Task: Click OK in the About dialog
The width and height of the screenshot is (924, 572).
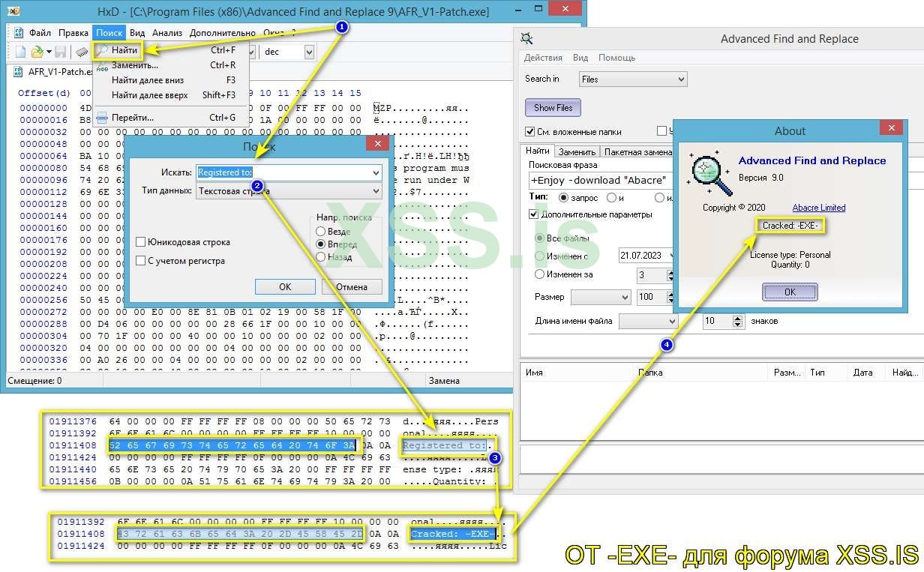Action: point(790,292)
